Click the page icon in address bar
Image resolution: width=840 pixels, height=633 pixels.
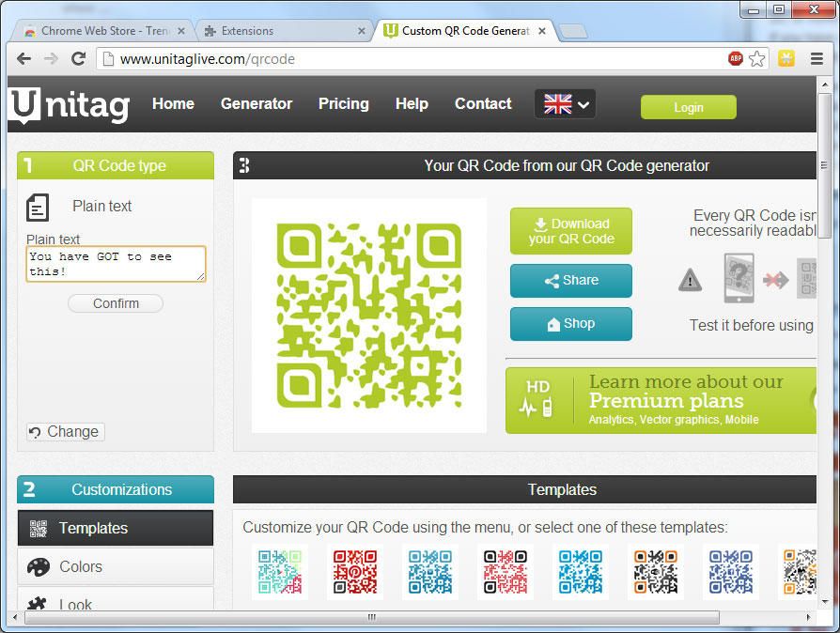(108, 59)
